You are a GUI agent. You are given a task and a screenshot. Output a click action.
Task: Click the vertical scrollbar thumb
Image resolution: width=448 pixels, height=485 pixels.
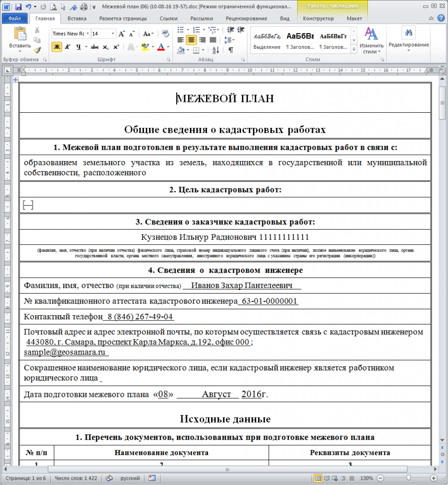coord(442,103)
